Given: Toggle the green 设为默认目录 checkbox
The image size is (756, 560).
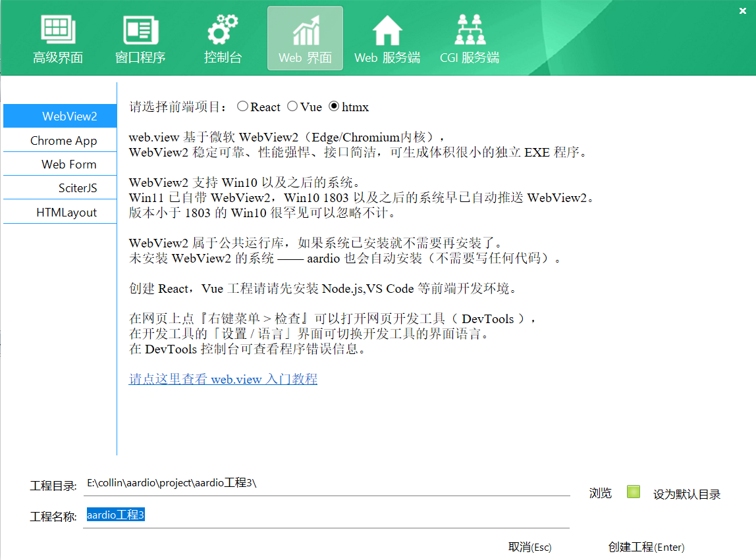Looking at the screenshot, I should pyautogui.click(x=634, y=492).
